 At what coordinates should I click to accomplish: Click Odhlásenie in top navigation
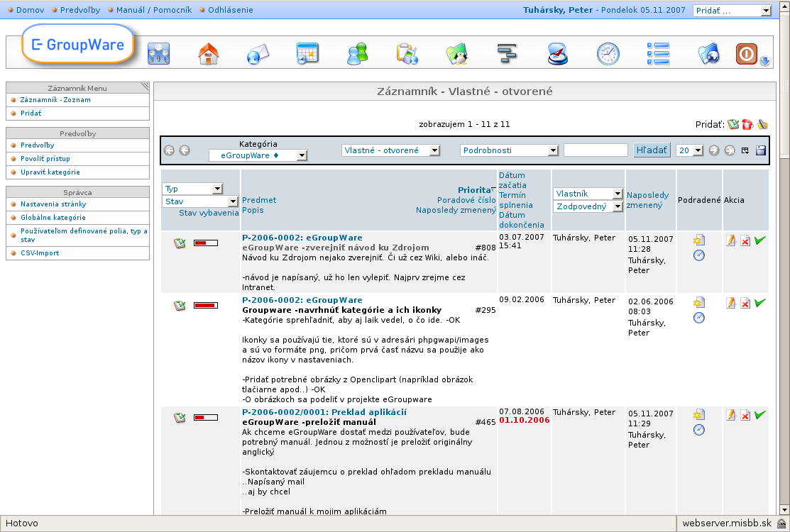coord(230,10)
